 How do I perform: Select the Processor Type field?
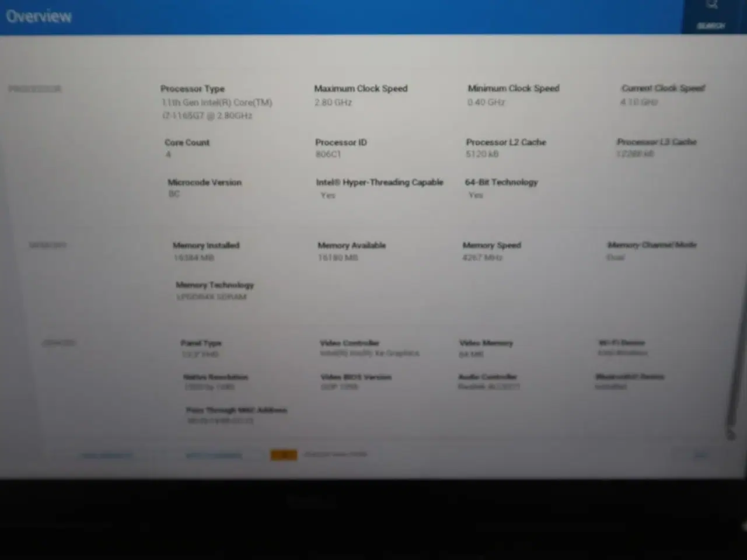pos(193,89)
